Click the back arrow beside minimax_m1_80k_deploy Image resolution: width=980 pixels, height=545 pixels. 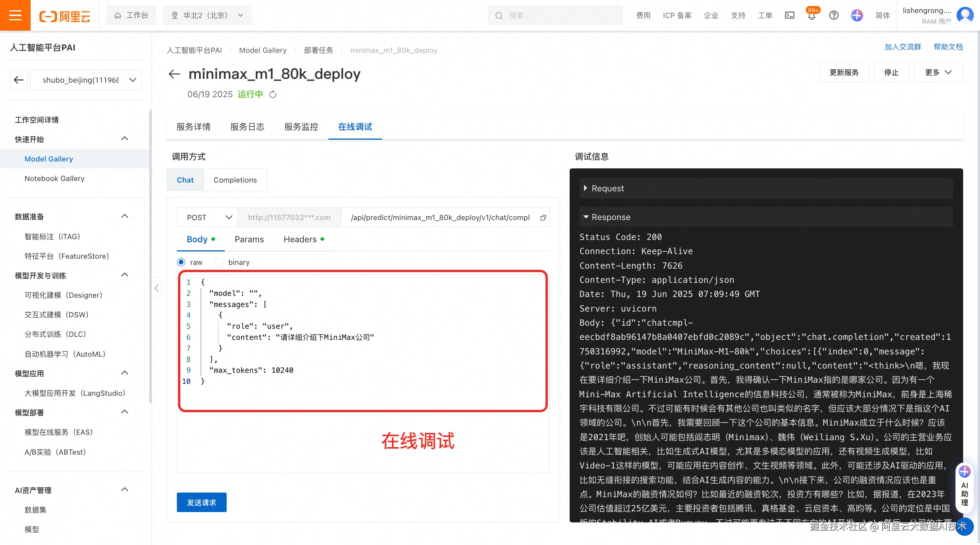[174, 74]
